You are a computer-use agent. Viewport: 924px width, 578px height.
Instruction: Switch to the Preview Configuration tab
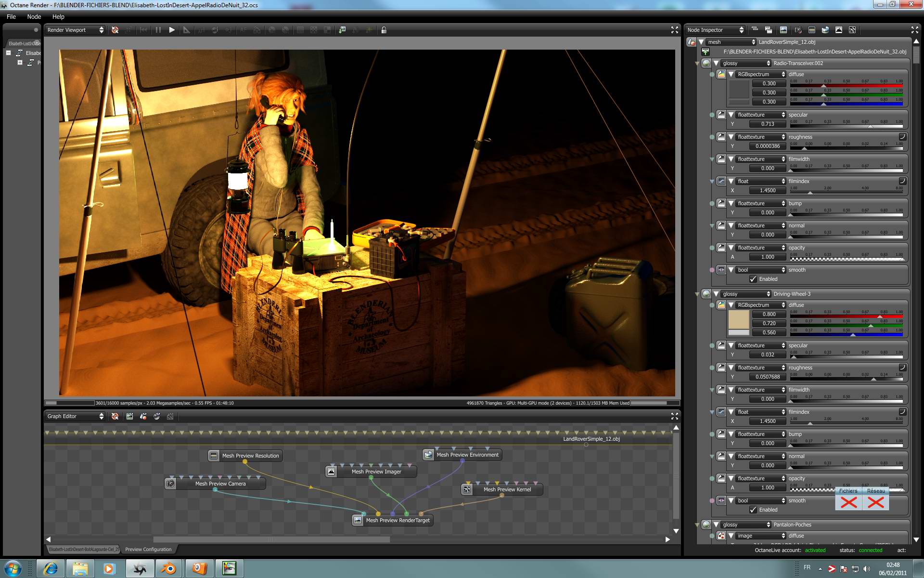click(x=148, y=549)
